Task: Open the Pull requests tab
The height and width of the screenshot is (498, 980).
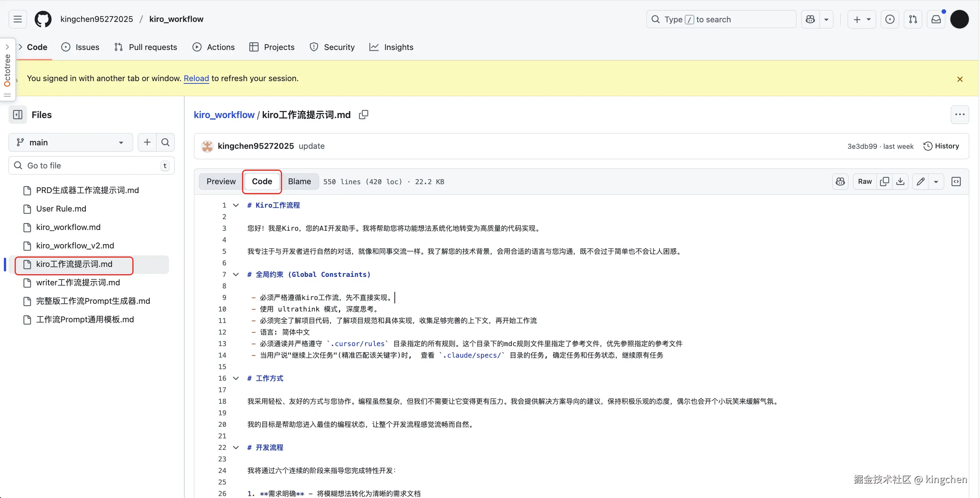Action: [146, 47]
